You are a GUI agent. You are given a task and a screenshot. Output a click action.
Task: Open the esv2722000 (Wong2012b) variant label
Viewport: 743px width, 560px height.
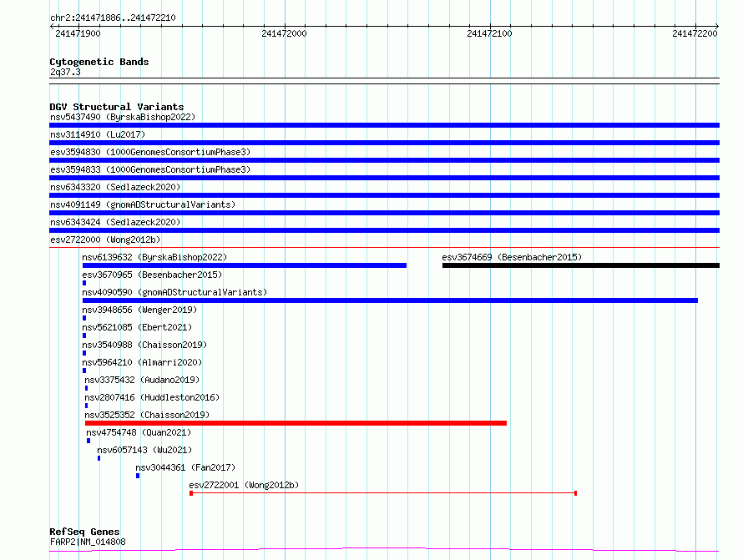tap(104, 240)
